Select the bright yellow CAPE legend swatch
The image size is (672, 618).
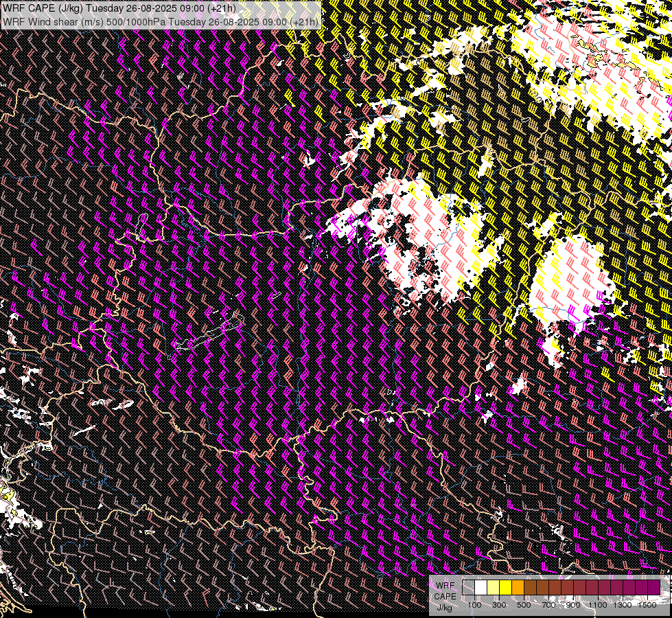pos(506,588)
